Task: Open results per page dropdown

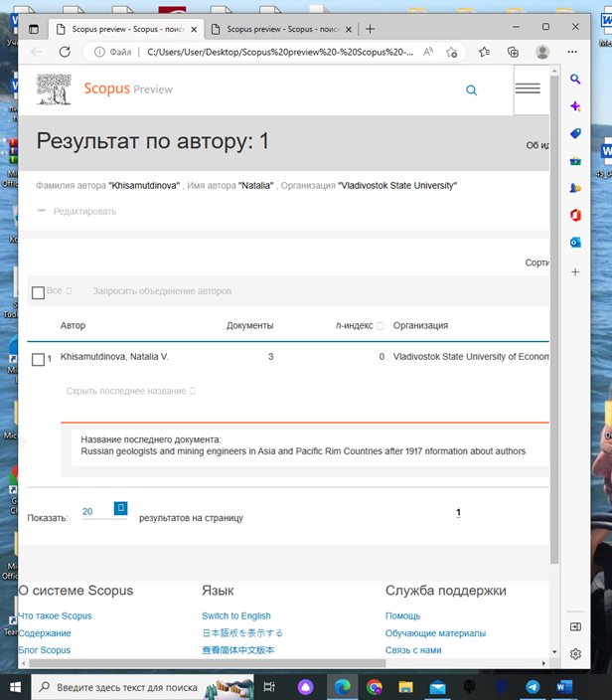Action: pos(121,509)
